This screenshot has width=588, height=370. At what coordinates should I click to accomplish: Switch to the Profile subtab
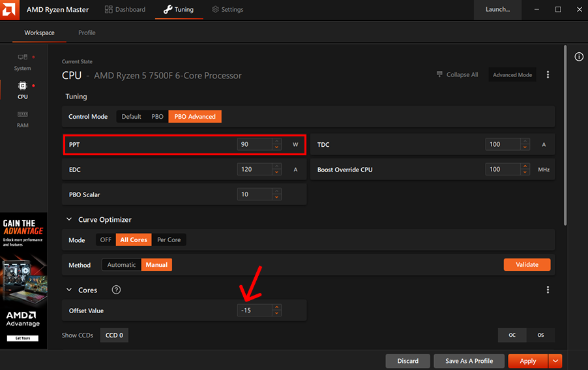click(x=87, y=33)
